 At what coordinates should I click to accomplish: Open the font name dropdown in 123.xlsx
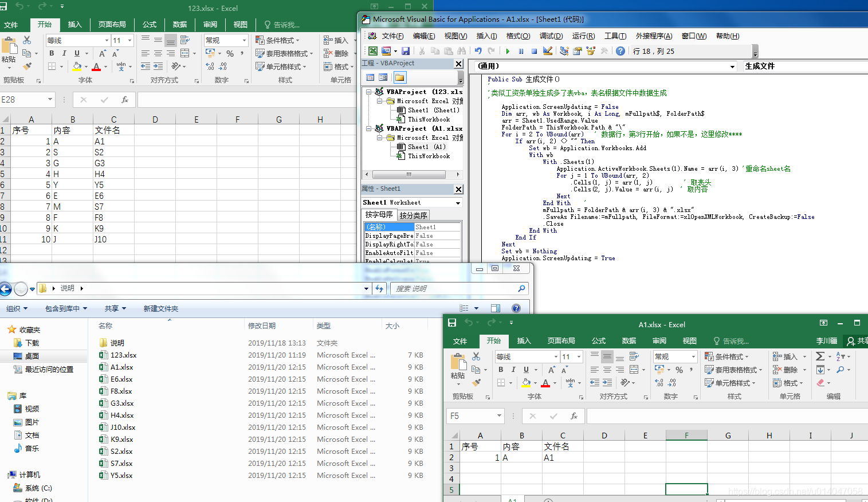pyautogui.click(x=107, y=40)
